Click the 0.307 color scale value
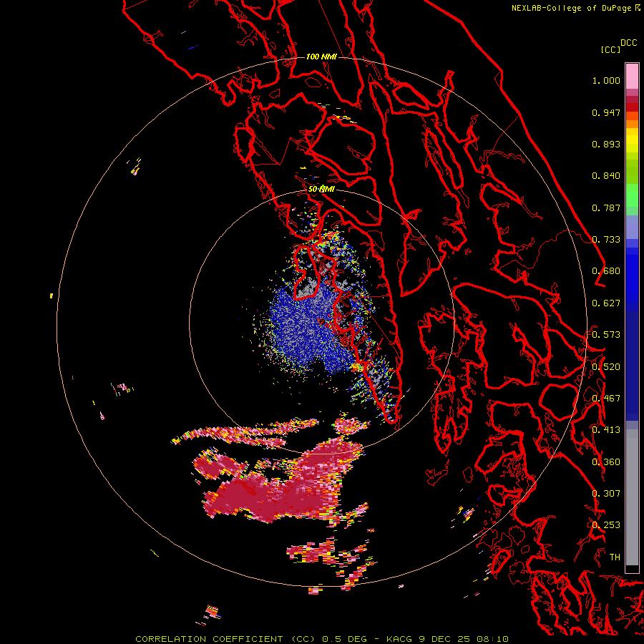Image resolution: width=644 pixels, height=644 pixels. tap(606, 494)
